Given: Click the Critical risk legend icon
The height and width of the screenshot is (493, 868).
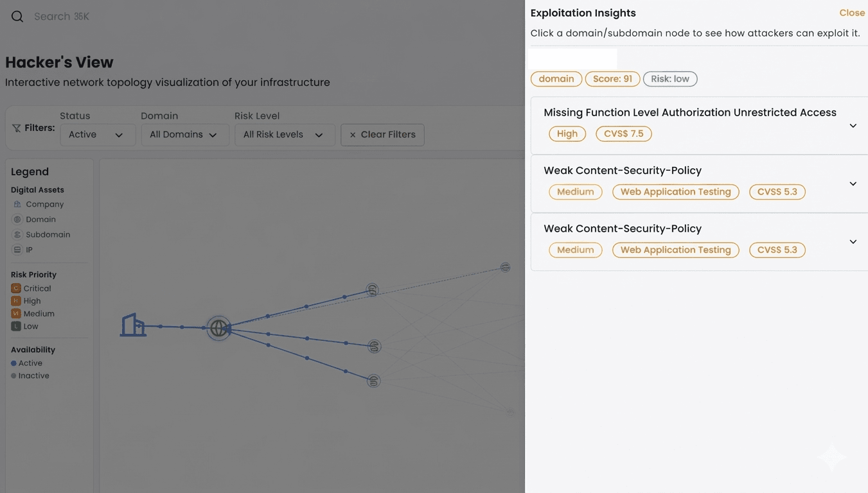Looking at the screenshot, I should [16, 288].
